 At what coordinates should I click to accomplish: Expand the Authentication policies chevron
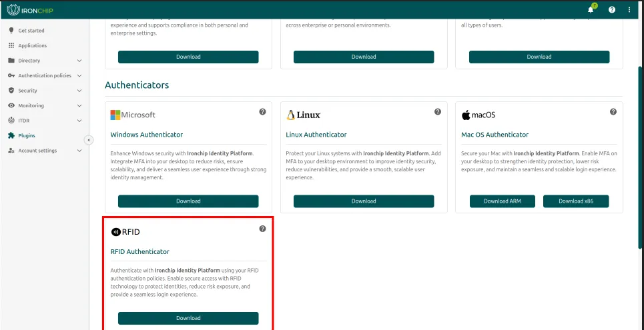(x=79, y=75)
